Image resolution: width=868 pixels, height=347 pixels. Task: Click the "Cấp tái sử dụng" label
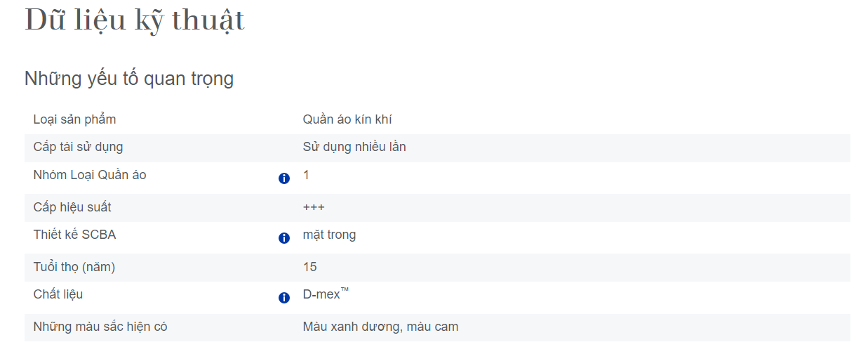coord(78,147)
